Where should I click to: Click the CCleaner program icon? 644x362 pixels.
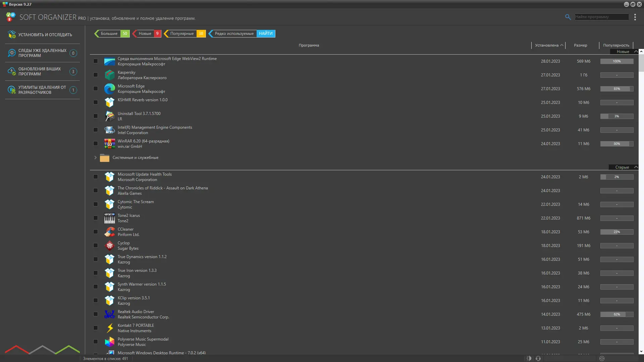click(109, 232)
